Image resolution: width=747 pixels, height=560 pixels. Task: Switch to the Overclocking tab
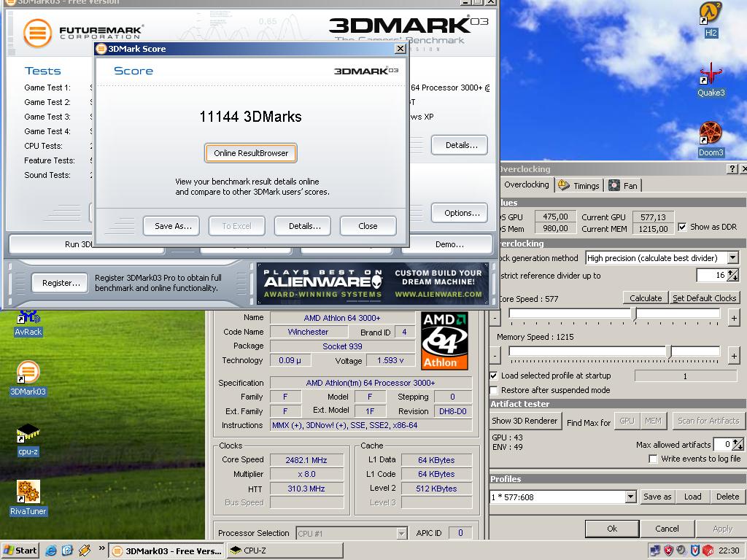(x=527, y=184)
